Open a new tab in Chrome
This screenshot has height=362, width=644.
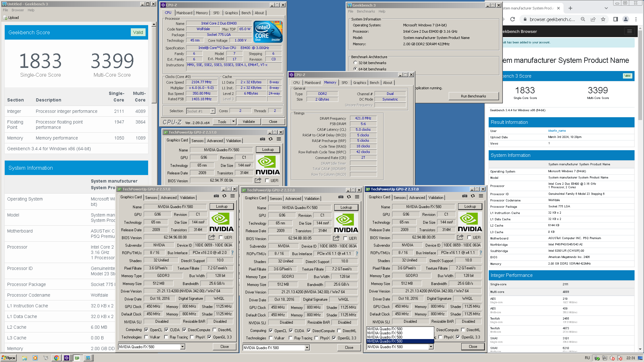(x=570, y=8)
